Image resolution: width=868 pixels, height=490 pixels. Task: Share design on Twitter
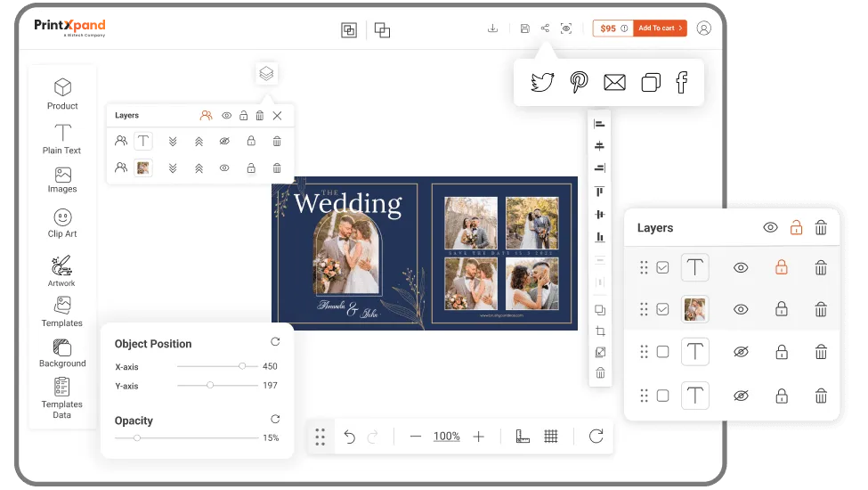tap(542, 82)
